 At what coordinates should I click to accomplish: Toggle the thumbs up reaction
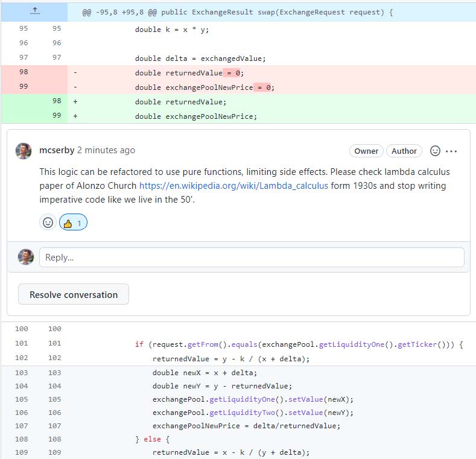click(x=73, y=223)
